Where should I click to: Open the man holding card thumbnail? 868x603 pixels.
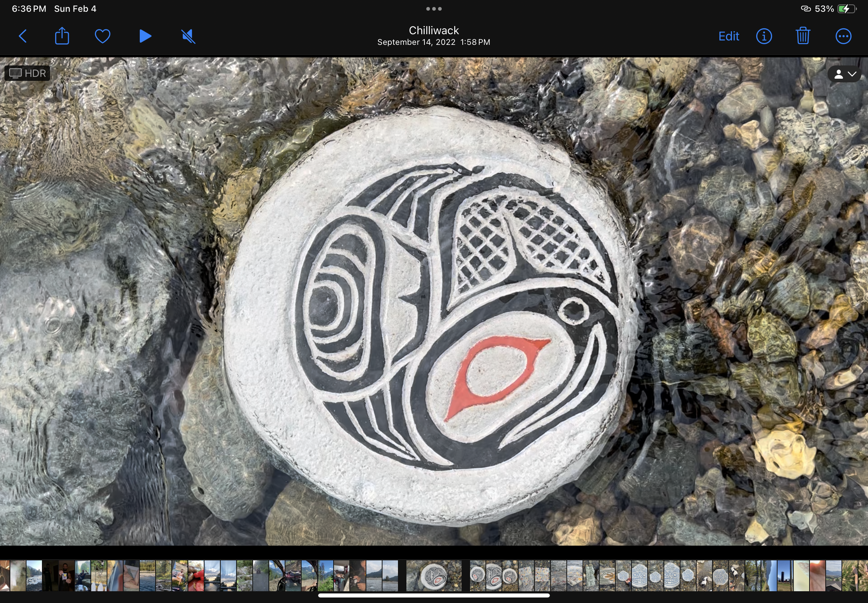point(67,576)
